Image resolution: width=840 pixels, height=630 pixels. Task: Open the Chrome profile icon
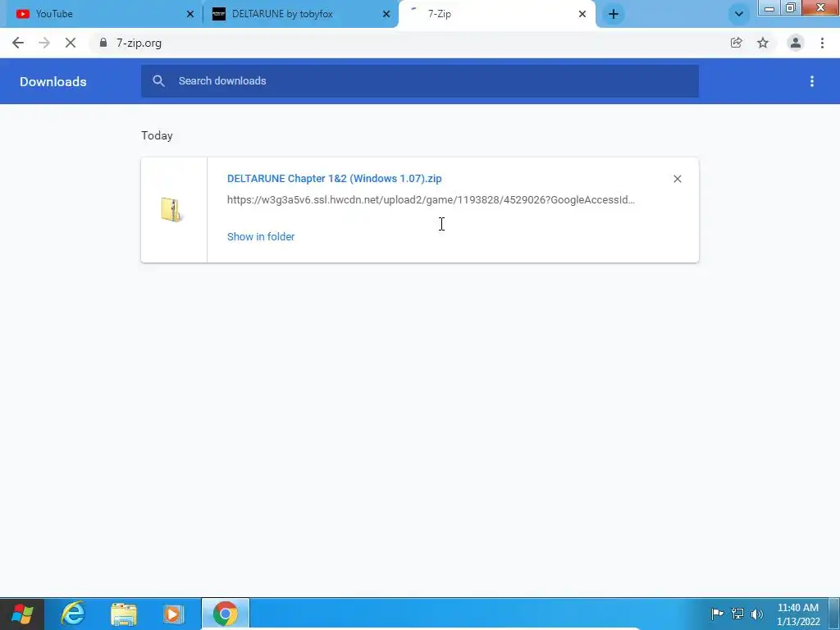pos(796,43)
